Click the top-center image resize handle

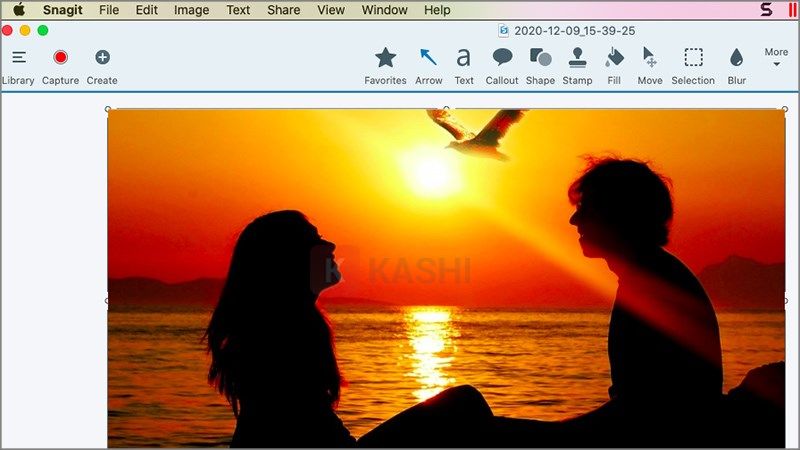point(446,109)
